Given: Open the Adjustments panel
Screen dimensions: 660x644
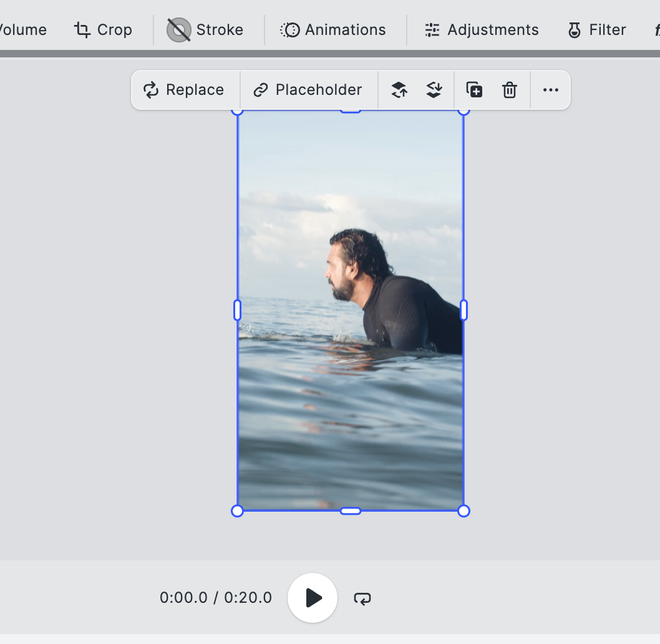Looking at the screenshot, I should pos(481,29).
